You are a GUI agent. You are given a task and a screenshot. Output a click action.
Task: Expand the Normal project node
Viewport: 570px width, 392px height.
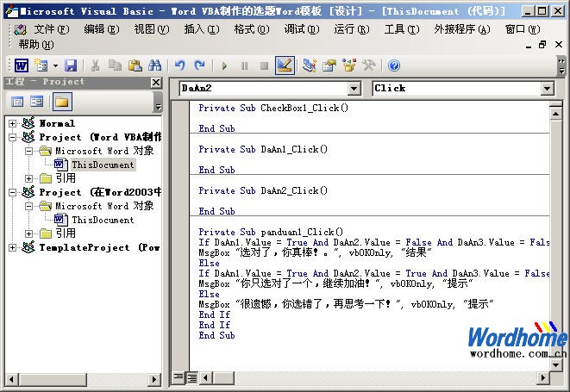pyautogui.click(x=12, y=123)
